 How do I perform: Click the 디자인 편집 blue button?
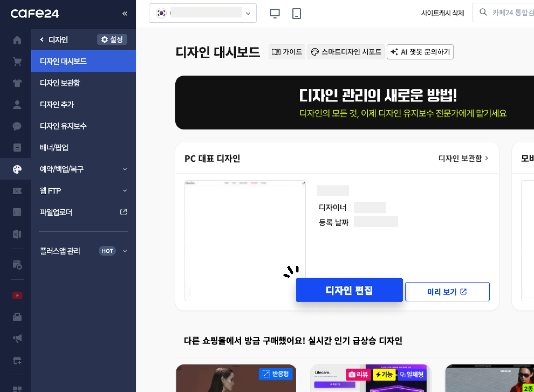[349, 290]
